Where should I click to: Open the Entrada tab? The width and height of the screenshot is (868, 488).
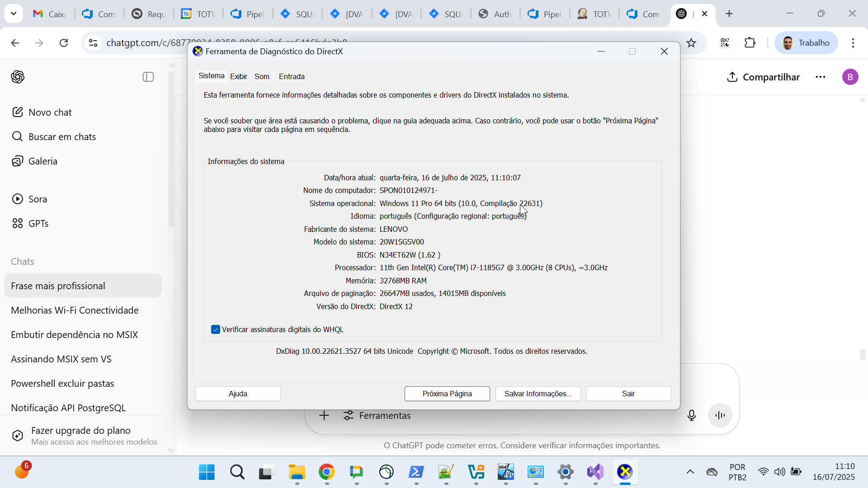[292, 76]
